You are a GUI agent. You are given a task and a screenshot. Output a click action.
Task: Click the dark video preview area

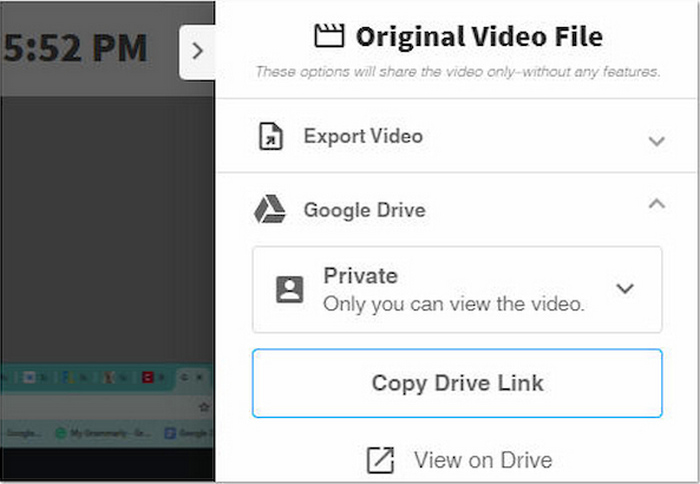click(x=100, y=220)
